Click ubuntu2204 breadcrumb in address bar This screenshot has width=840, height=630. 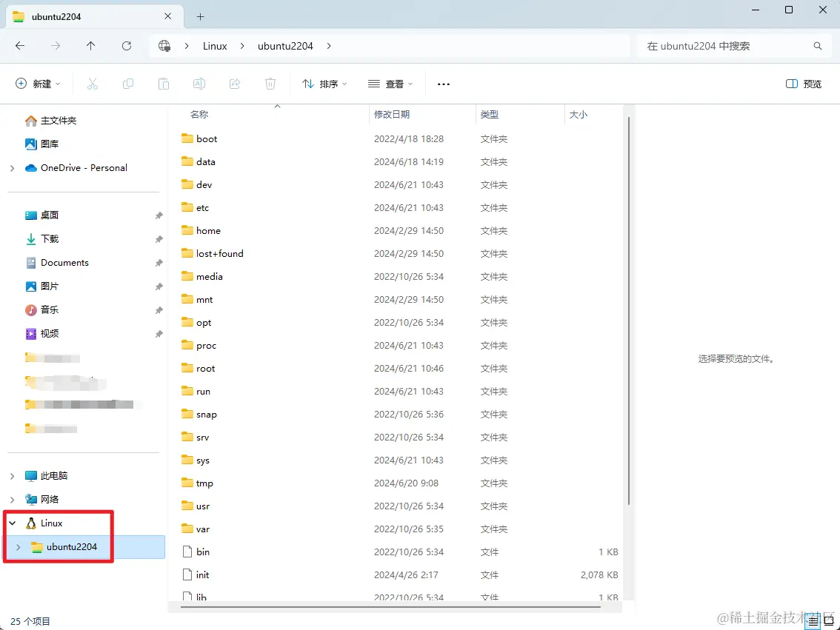click(x=285, y=46)
